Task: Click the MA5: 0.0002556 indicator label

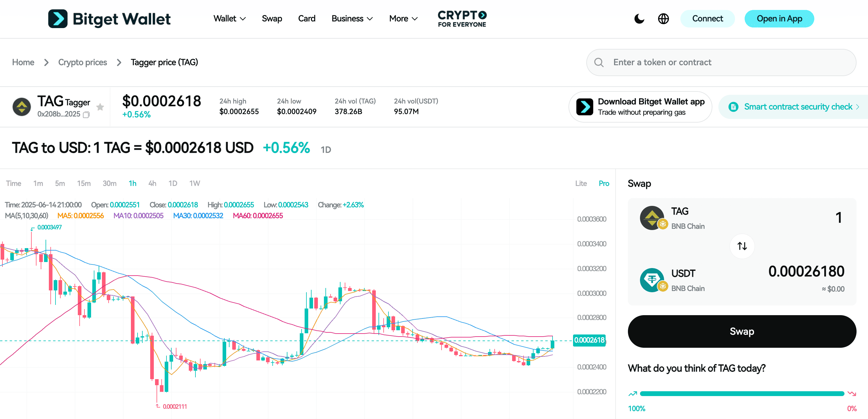Action: [x=81, y=216]
